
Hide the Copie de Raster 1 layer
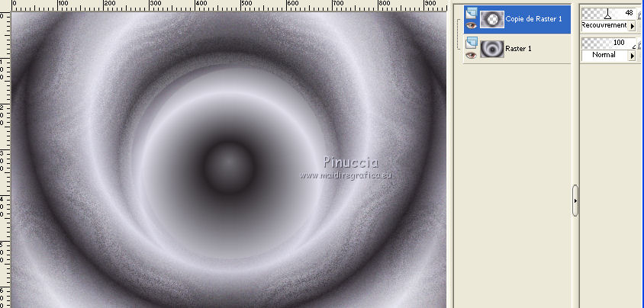[x=471, y=25]
